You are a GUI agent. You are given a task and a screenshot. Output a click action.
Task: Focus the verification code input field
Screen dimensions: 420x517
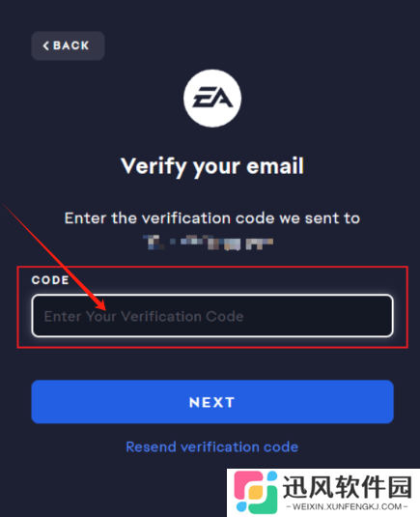[212, 316]
